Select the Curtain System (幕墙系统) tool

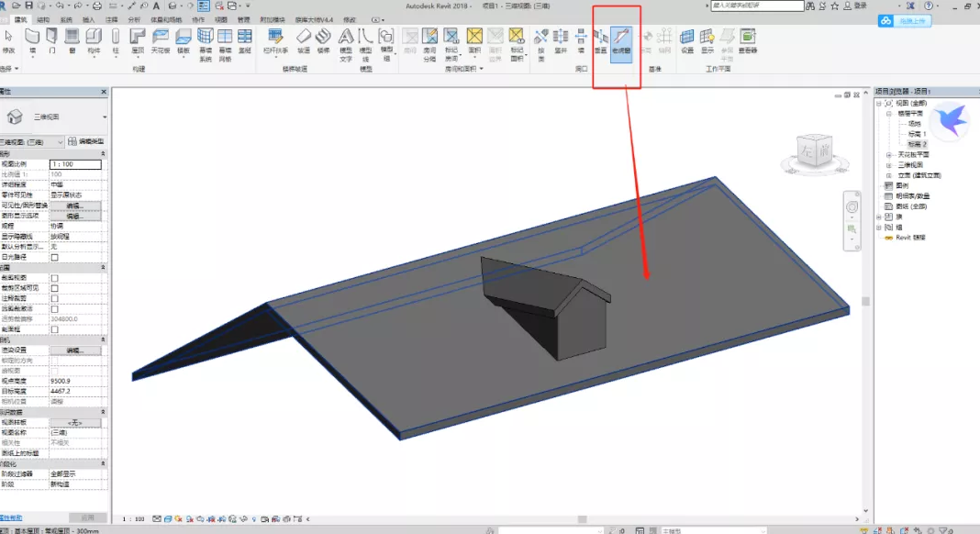[205, 45]
